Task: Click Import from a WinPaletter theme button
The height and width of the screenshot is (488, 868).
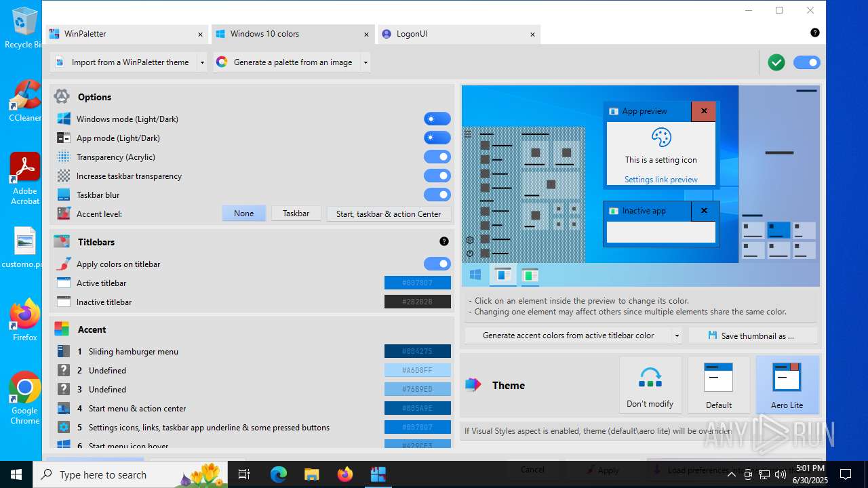Action: 123,62
